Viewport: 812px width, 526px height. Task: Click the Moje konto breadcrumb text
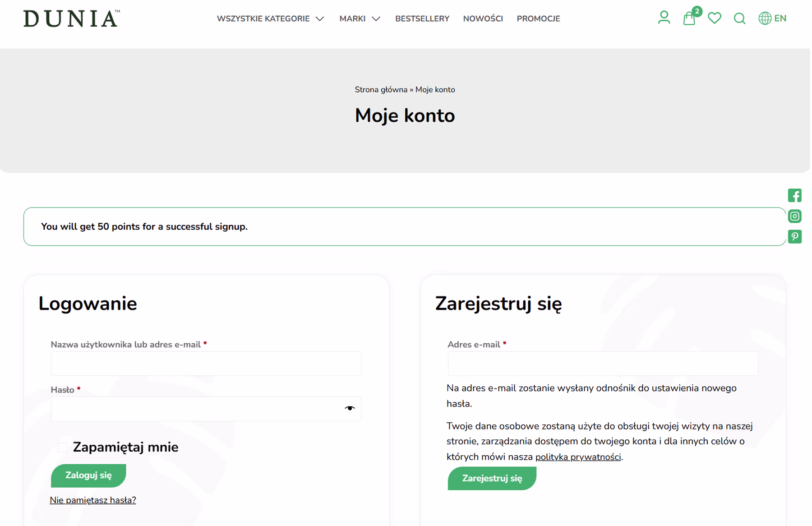(x=435, y=89)
